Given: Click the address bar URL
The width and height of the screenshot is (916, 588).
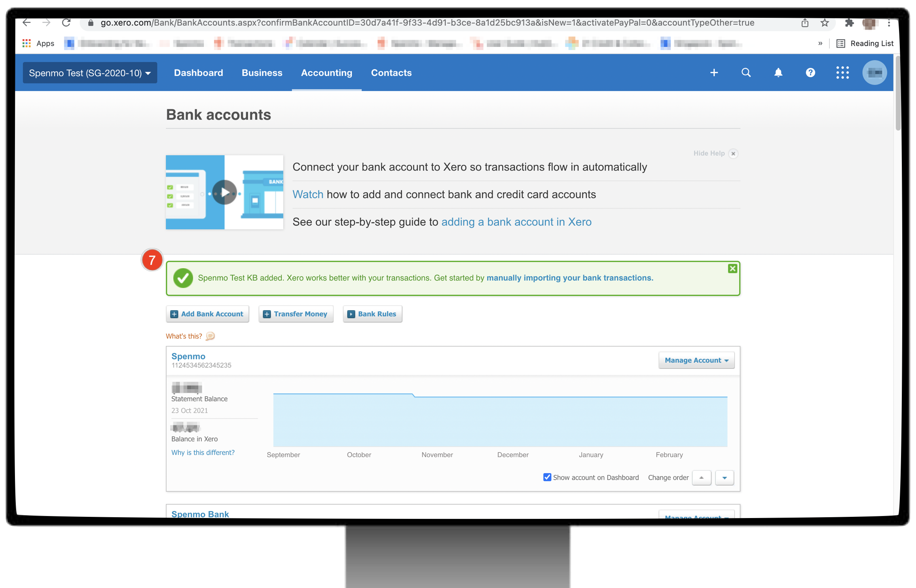Looking at the screenshot, I should click(427, 23).
